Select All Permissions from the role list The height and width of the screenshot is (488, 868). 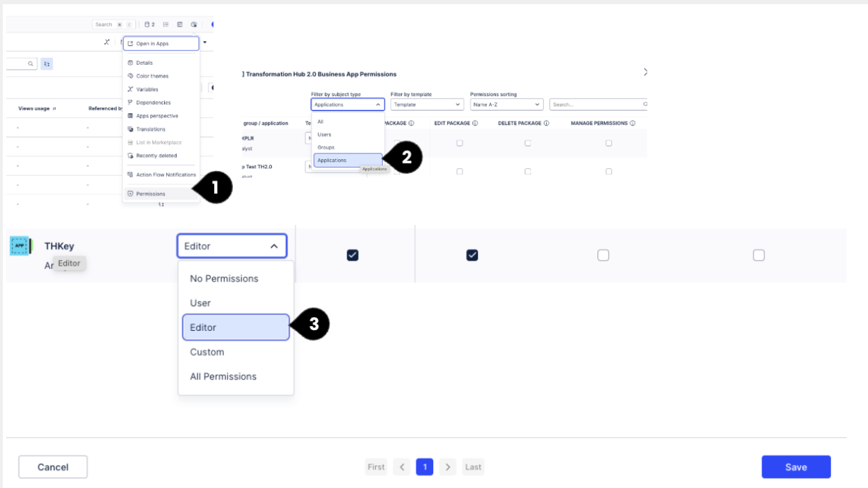(223, 377)
